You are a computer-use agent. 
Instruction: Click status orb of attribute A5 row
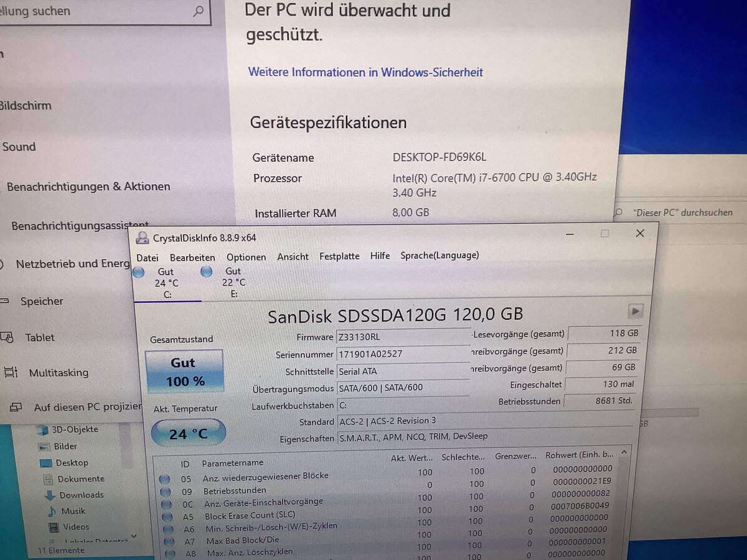[166, 517]
